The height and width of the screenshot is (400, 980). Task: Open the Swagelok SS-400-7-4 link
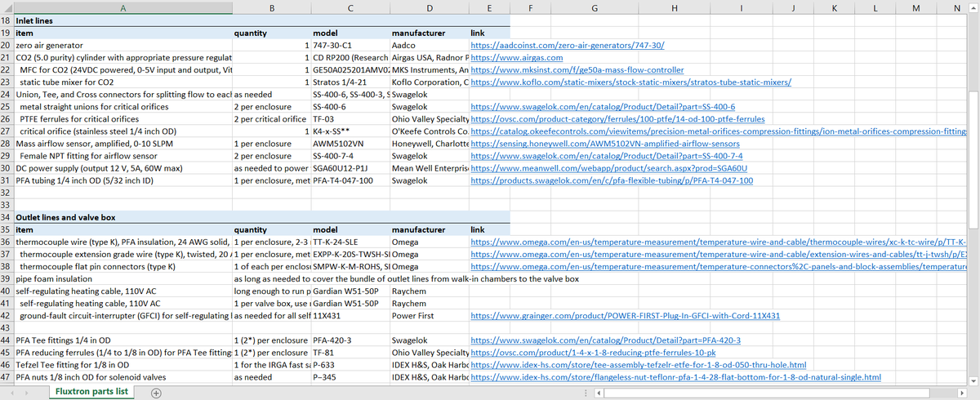(607, 156)
